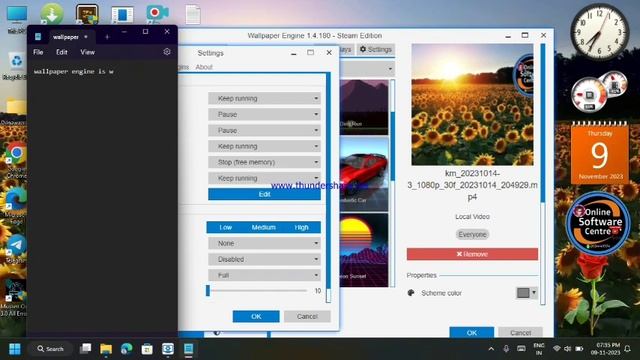The width and height of the screenshot is (640, 360).
Task: Switch to Notepad via its taskbar icon
Action: (x=188, y=349)
